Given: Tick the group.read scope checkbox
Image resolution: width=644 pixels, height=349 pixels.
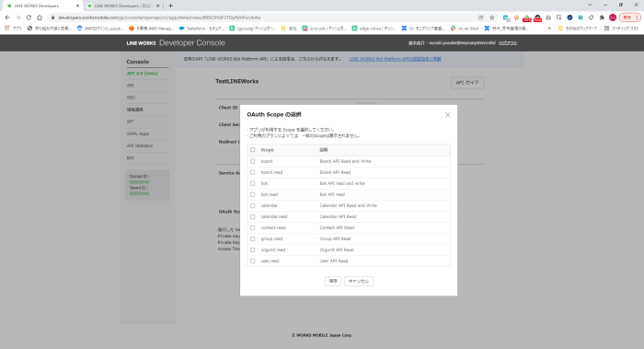Looking at the screenshot, I should click(x=253, y=238).
